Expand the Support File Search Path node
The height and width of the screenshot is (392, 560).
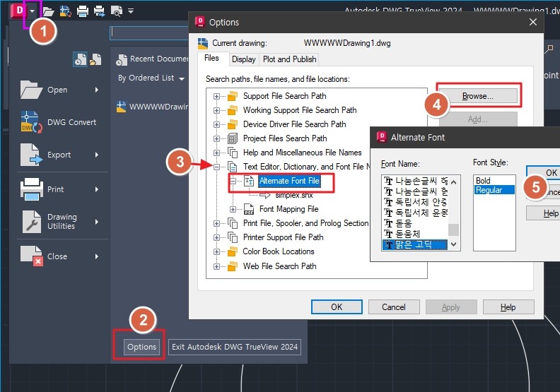click(x=216, y=96)
